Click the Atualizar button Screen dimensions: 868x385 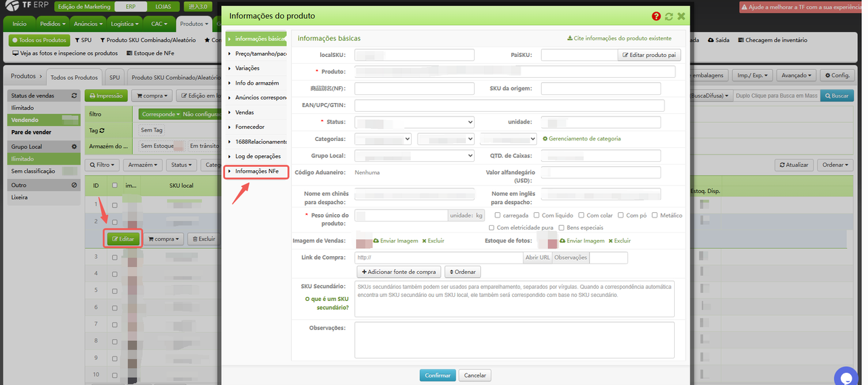(795, 165)
